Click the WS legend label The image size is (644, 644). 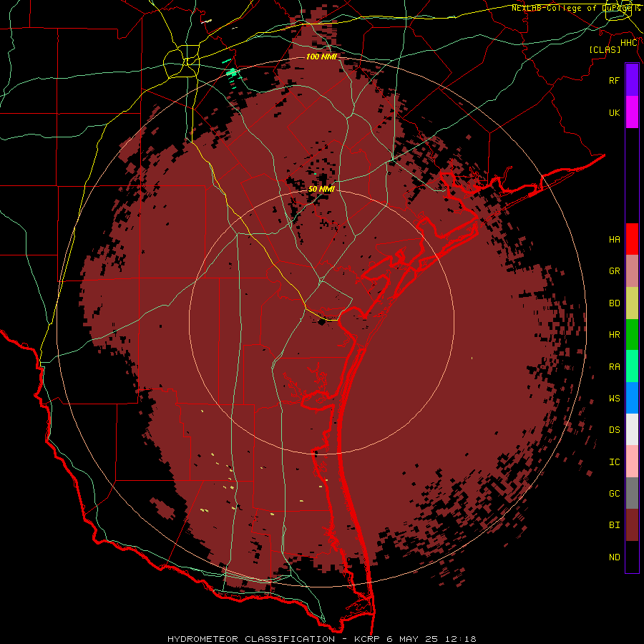click(614, 399)
